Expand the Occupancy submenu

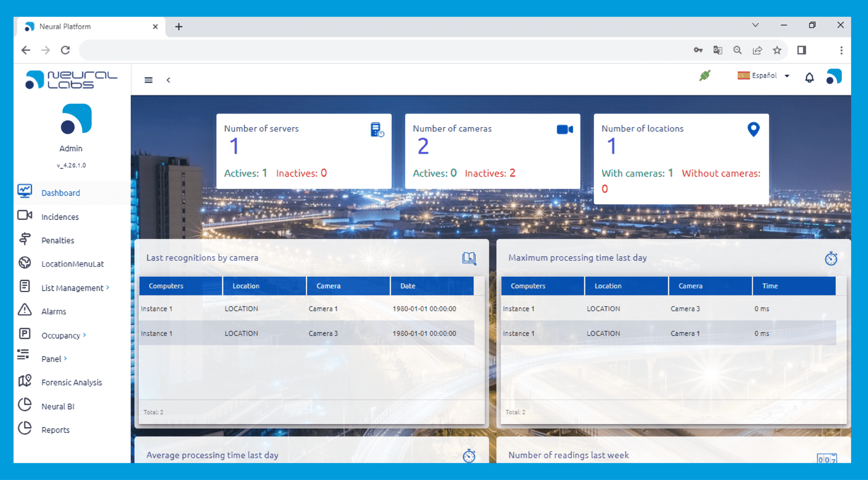pos(63,336)
